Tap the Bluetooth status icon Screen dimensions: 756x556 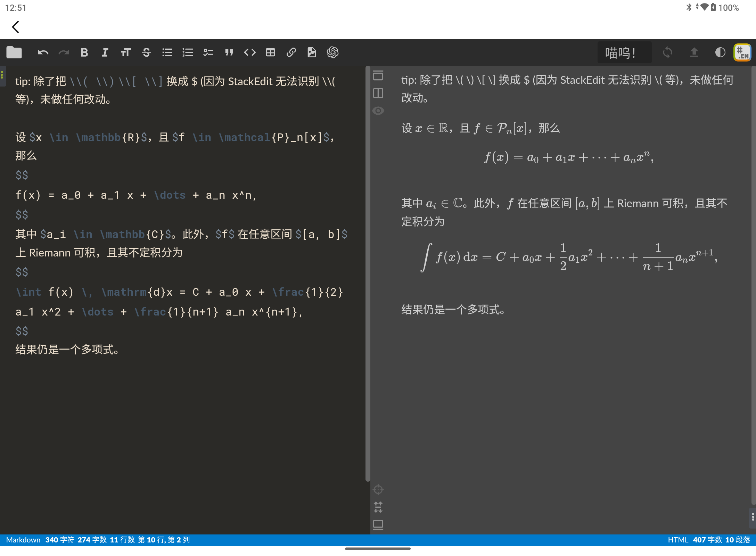(689, 7)
